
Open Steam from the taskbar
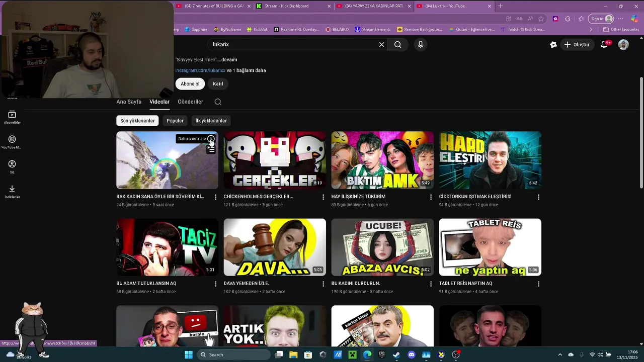pos(396,354)
